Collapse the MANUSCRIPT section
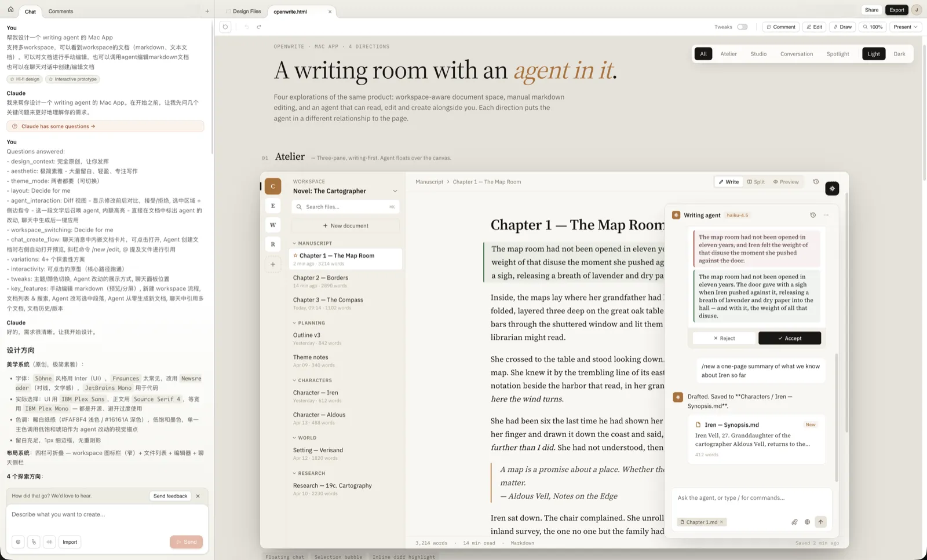This screenshot has height=560, width=927. tap(294, 243)
